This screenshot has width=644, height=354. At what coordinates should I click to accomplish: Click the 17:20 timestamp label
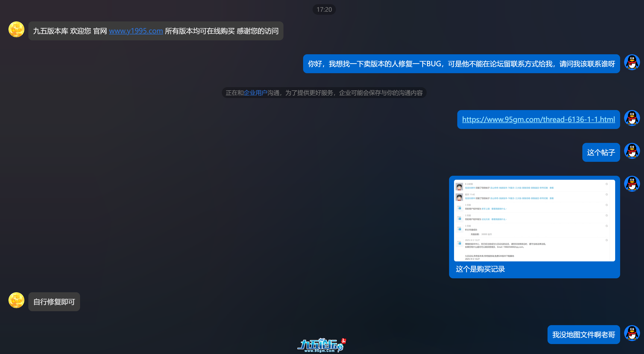pyautogui.click(x=324, y=9)
